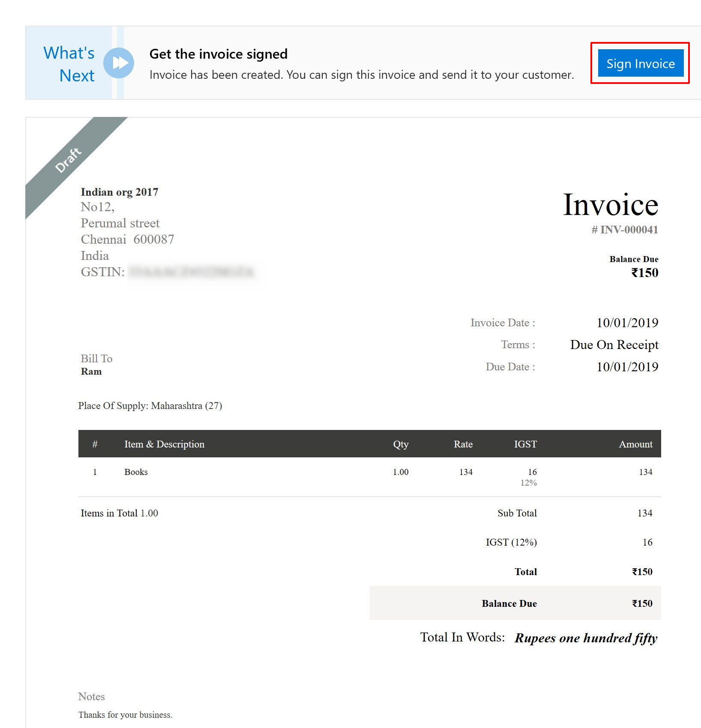Image resolution: width=701 pixels, height=728 pixels.
Task: Click the Item & Description column header
Action: tap(164, 444)
